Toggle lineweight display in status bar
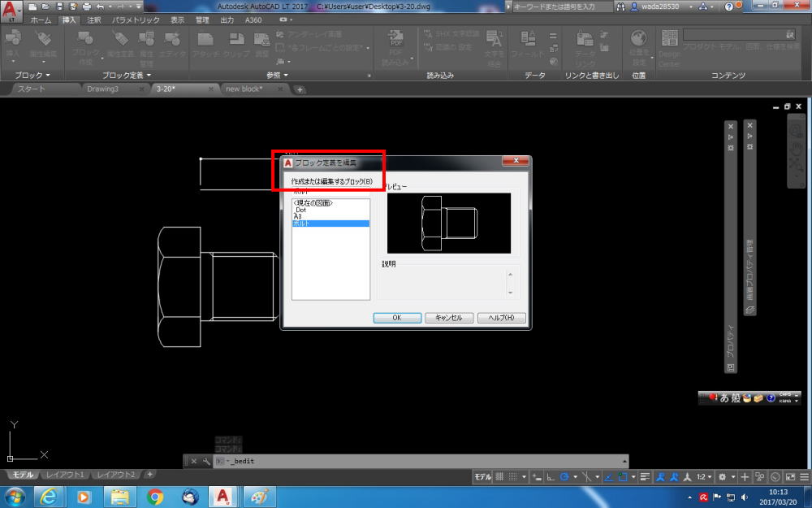This screenshot has height=508, width=812. tap(645, 477)
